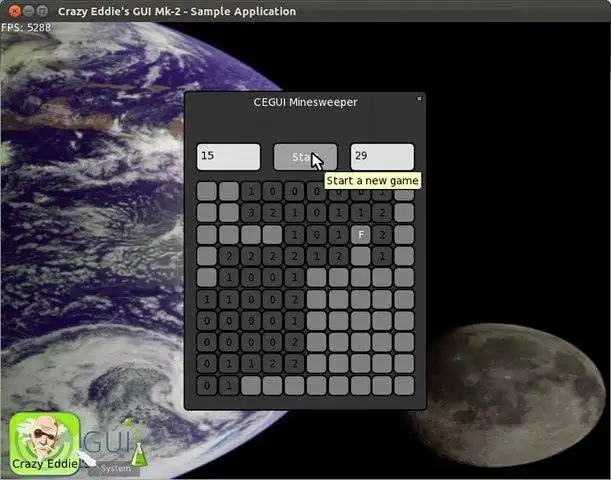Close the CEGUI Minesweeper frame window
Viewport: 611px width, 480px height.
tap(419, 99)
